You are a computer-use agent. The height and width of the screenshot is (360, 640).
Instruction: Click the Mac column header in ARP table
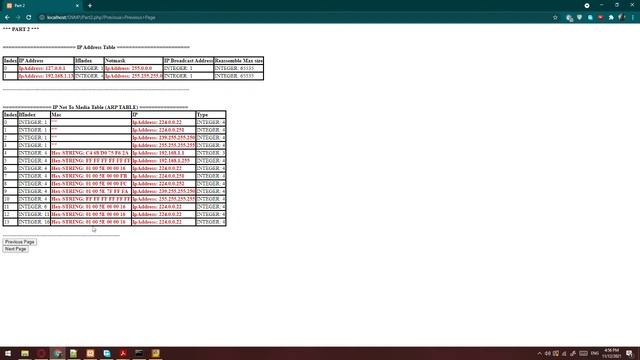tap(91, 115)
